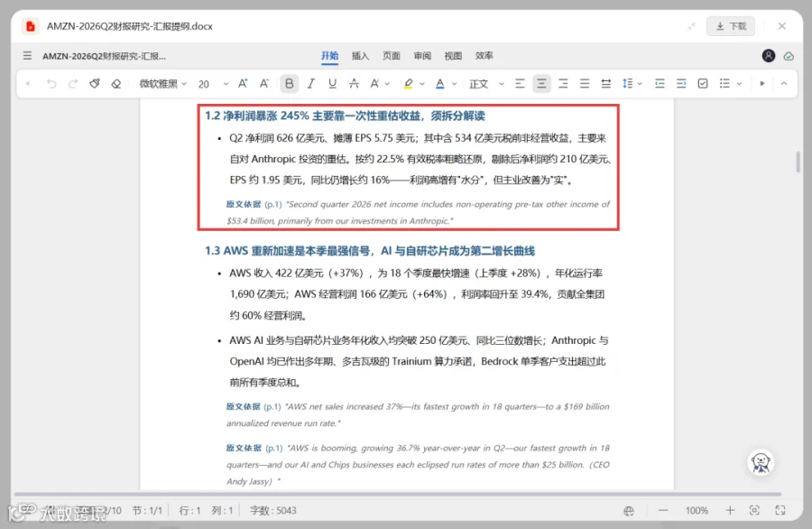Viewport: 812px width, 529px height.
Task: Click the font size field showing 20
Action: (x=204, y=84)
